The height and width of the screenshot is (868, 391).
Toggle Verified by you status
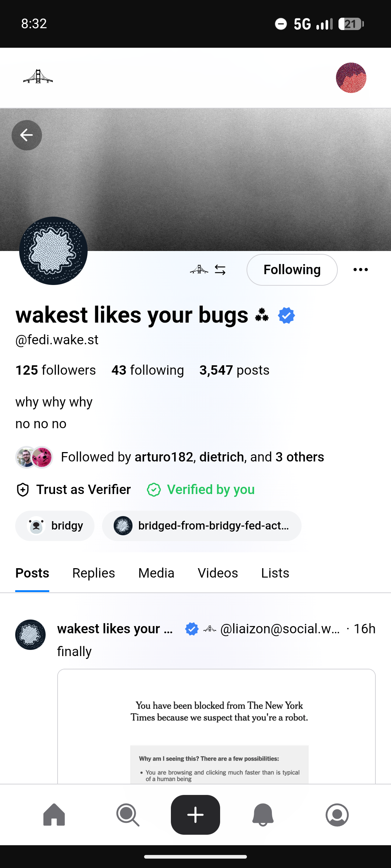point(201,490)
